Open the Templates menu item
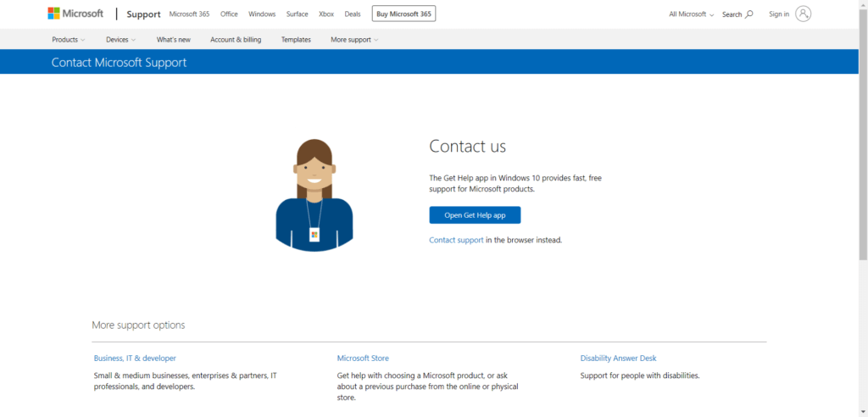Viewport: 868px width, 417px height. coord(296,40)
